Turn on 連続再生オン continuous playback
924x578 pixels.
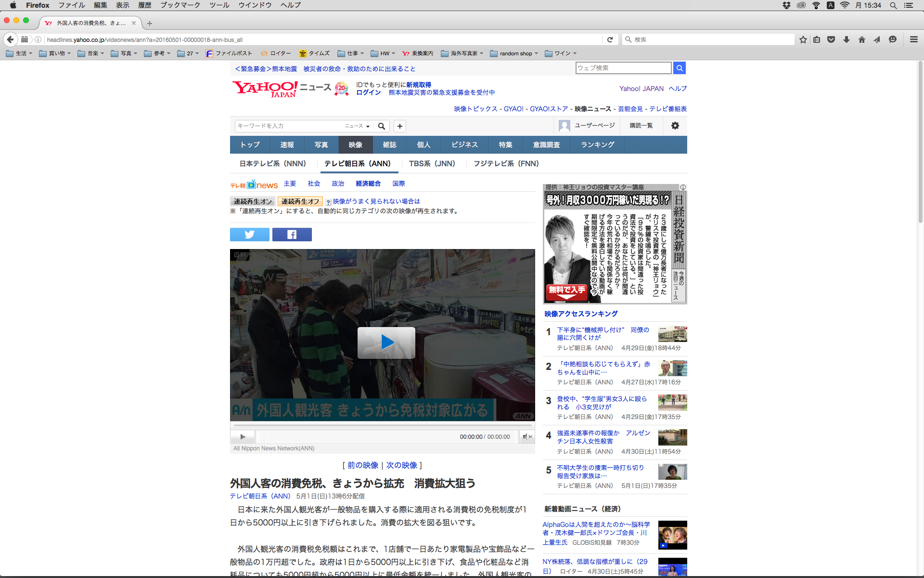(253, 201)
